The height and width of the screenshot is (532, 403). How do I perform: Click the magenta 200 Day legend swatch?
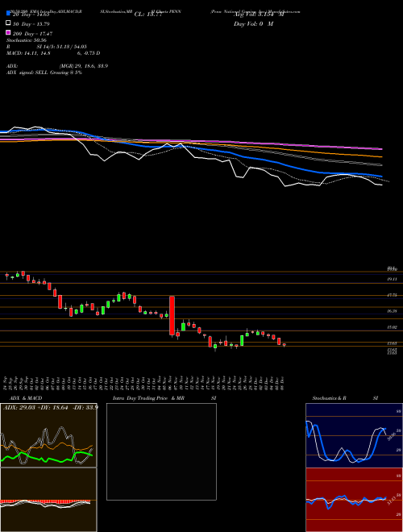[x=9, y=33]
